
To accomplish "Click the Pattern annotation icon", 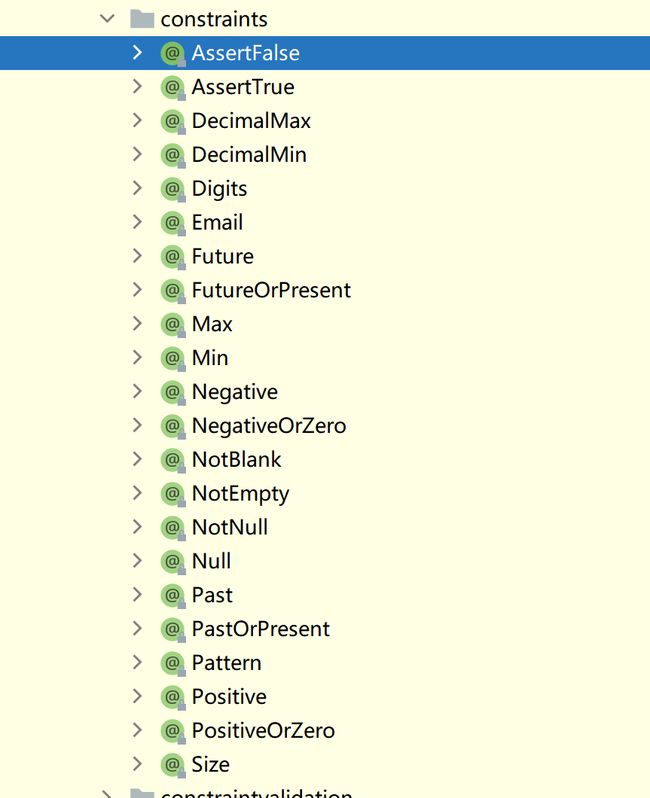I will (173, 663).
